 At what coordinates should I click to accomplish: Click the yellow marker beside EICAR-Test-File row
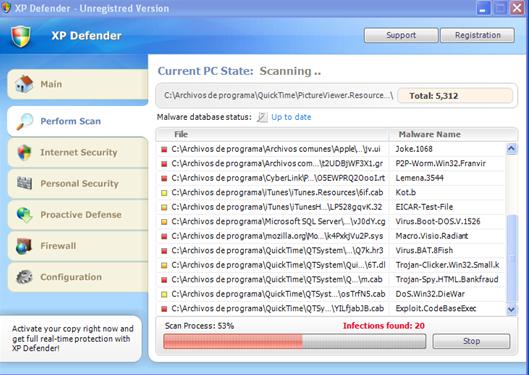point(164,207)
